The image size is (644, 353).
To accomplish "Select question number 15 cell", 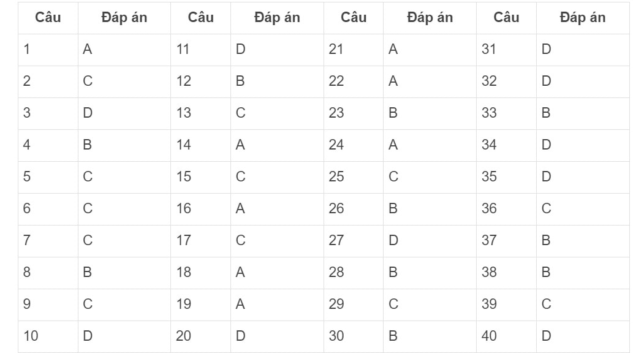I will 201,177.
